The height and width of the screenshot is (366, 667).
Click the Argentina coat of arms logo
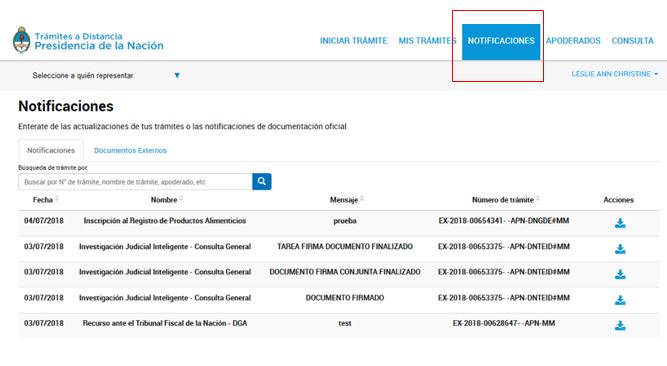coord(22,40)
